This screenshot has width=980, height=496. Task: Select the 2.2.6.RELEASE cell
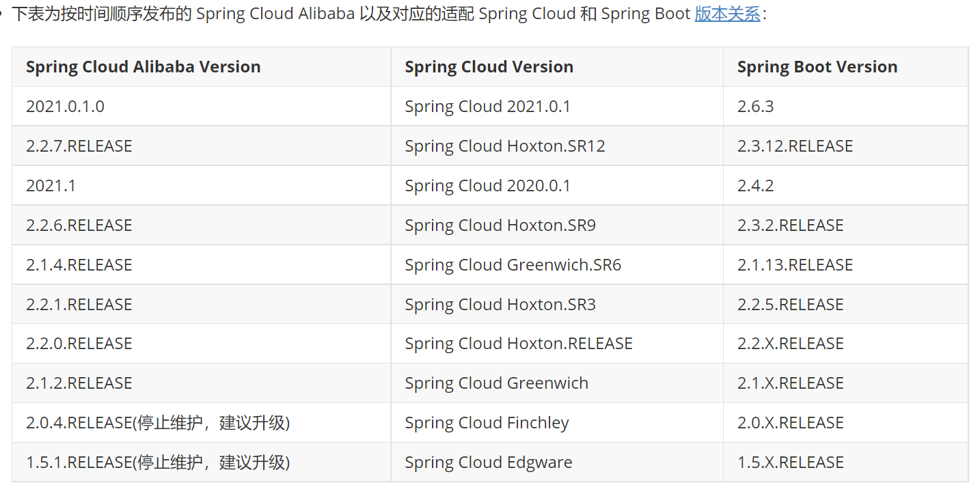pos(202,225)
